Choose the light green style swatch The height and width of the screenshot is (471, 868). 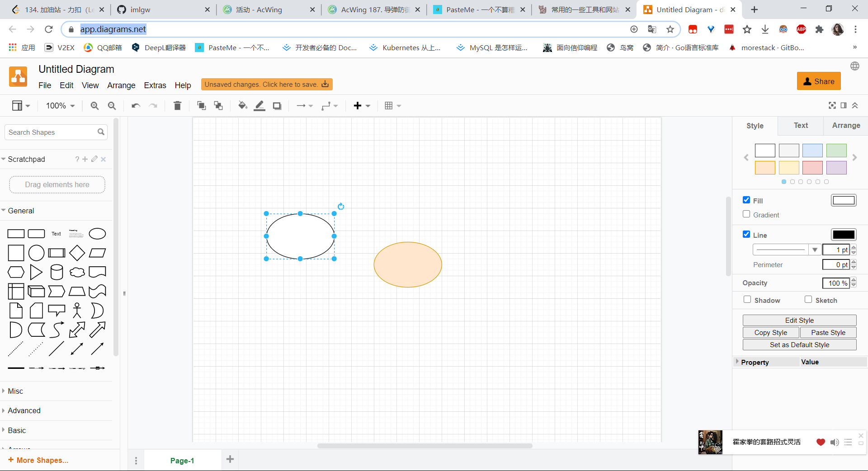[x=836, y=151]
